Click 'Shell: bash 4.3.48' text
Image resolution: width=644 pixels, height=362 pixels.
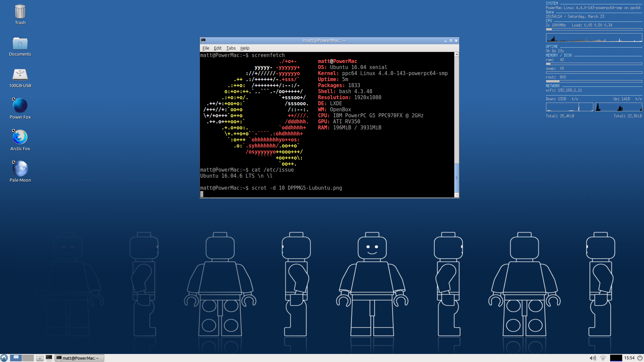click(345, 92)
